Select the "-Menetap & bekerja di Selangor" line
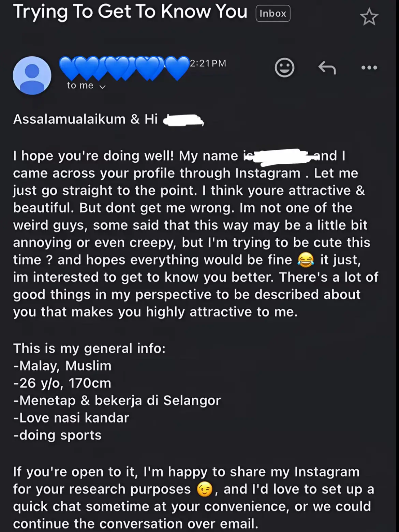This screenshot has width=399, height=532. [x=117, y=400]
